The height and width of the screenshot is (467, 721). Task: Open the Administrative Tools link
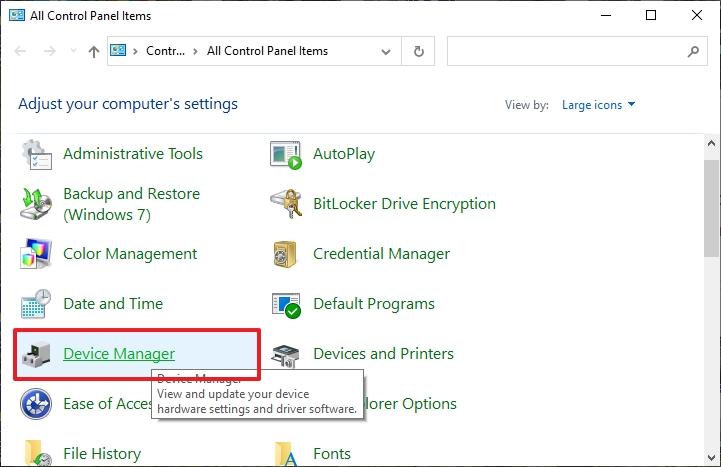click(x=133, y=154)
